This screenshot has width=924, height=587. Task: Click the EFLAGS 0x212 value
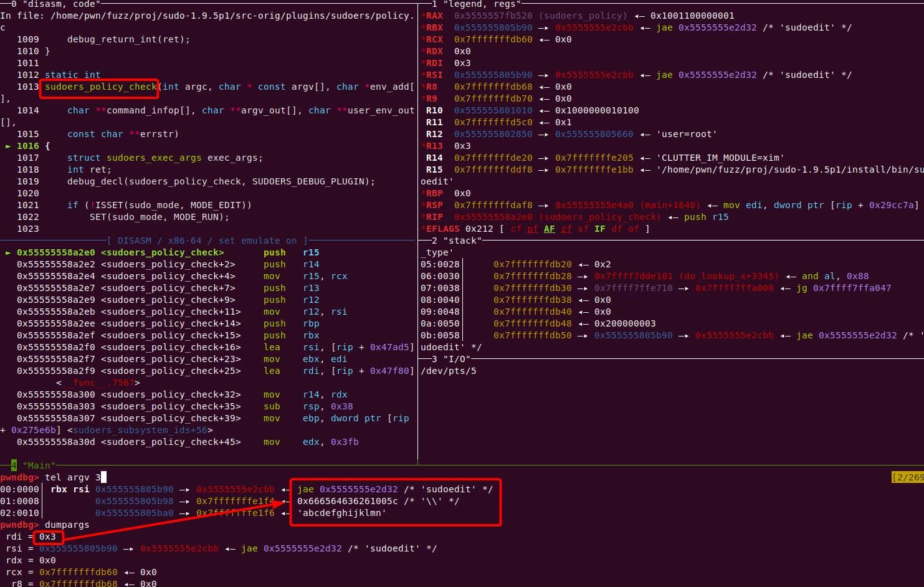(479, 229)
